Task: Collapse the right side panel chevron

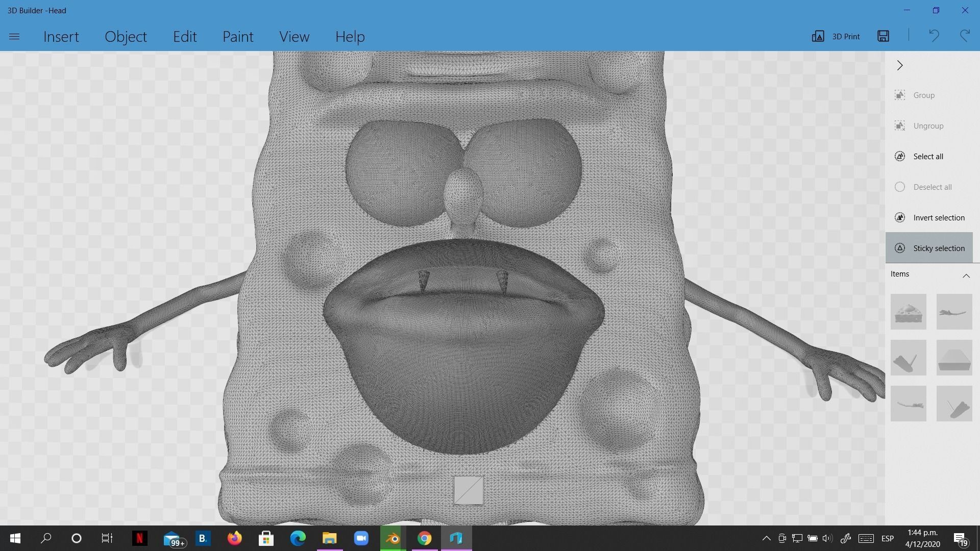Action: (x=900, y=65)
